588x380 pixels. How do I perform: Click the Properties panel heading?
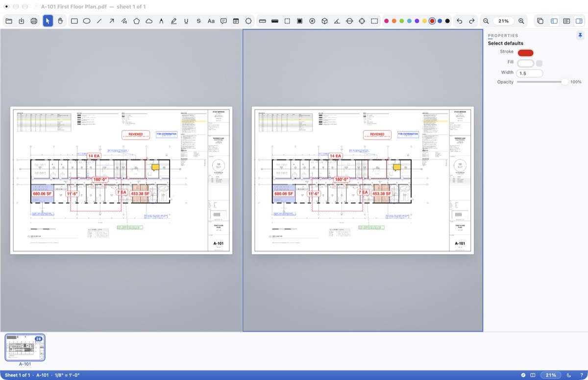click(x=503, y=35)
